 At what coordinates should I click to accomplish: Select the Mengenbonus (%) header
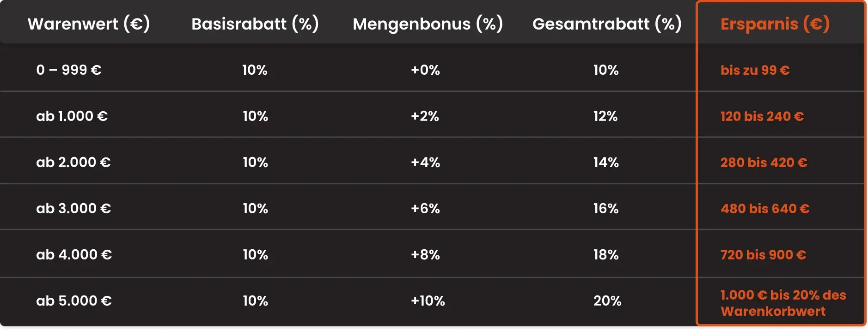428,24
